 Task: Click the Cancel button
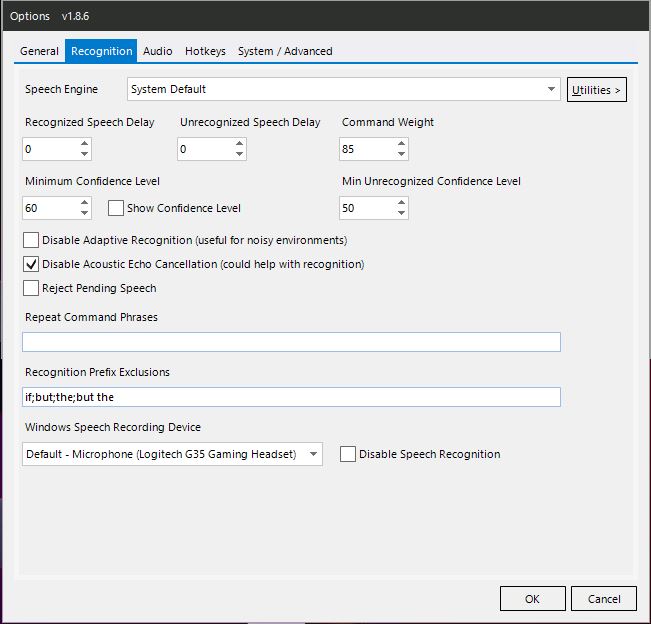tap(604, 599)
